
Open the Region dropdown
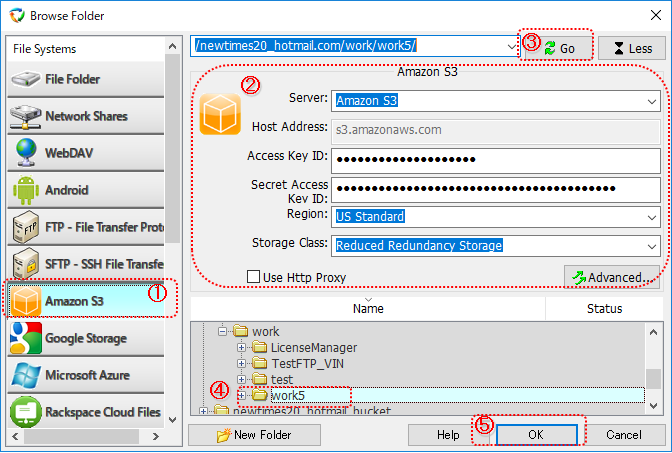pos(652,217)
